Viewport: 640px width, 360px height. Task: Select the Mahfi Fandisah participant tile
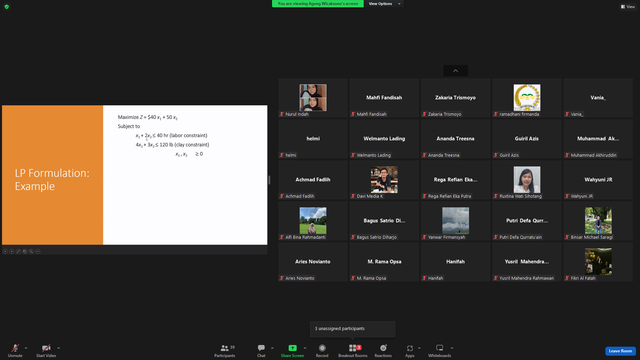coord(384,98)
